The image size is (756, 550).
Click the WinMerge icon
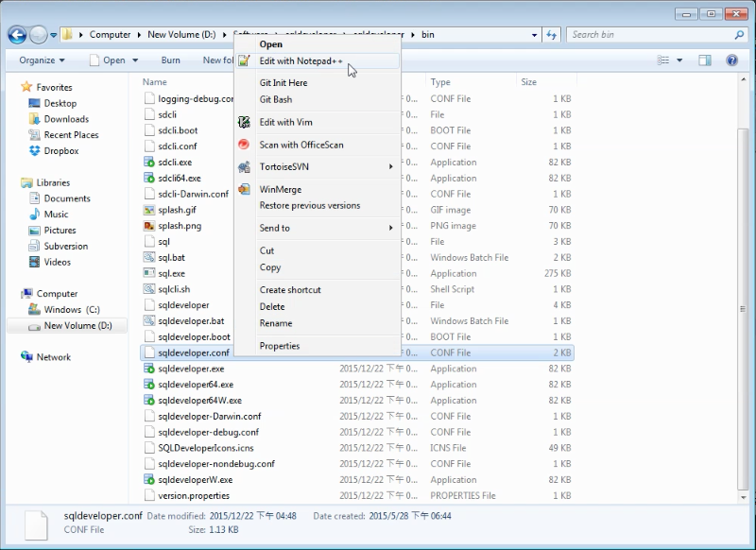coord(244,189)
